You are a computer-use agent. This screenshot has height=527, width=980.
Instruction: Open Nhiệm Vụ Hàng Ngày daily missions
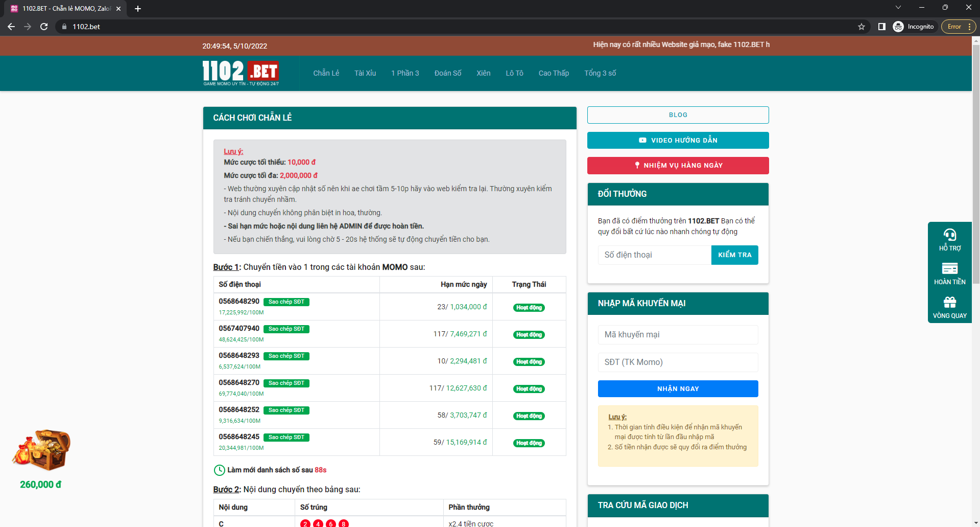tap(678, 165)
